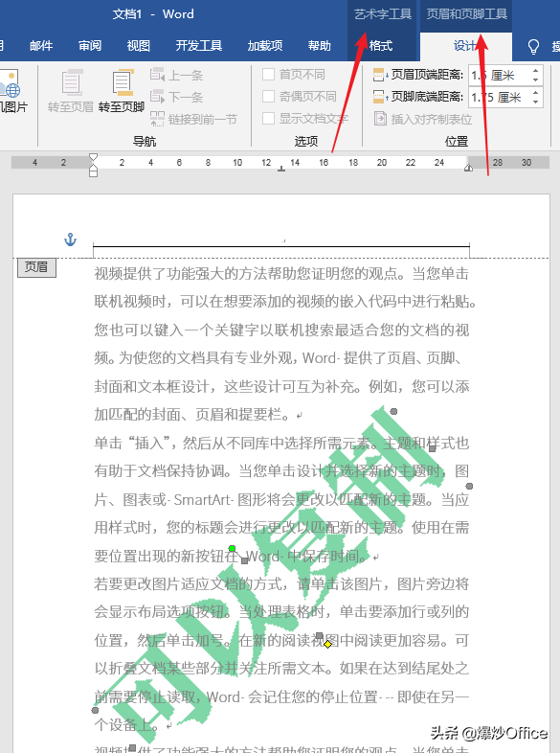Click the lightbulb Tell Me icon
Screen dimensions: 560x753
tap(533, 47)
